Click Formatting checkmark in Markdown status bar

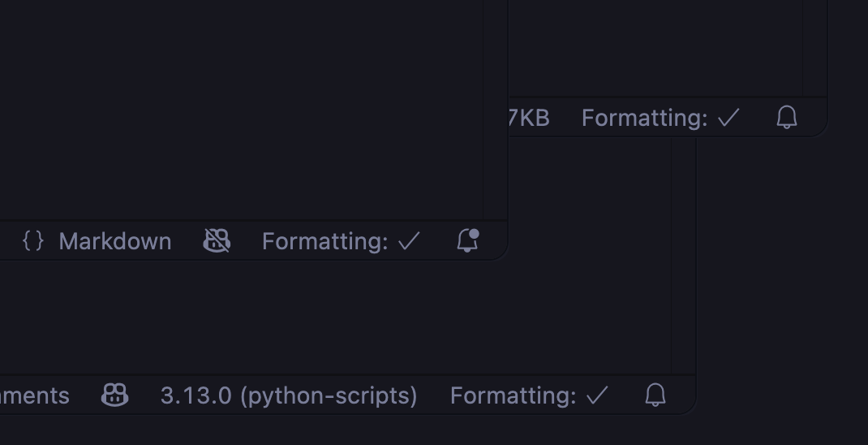[x=410, y=241]
